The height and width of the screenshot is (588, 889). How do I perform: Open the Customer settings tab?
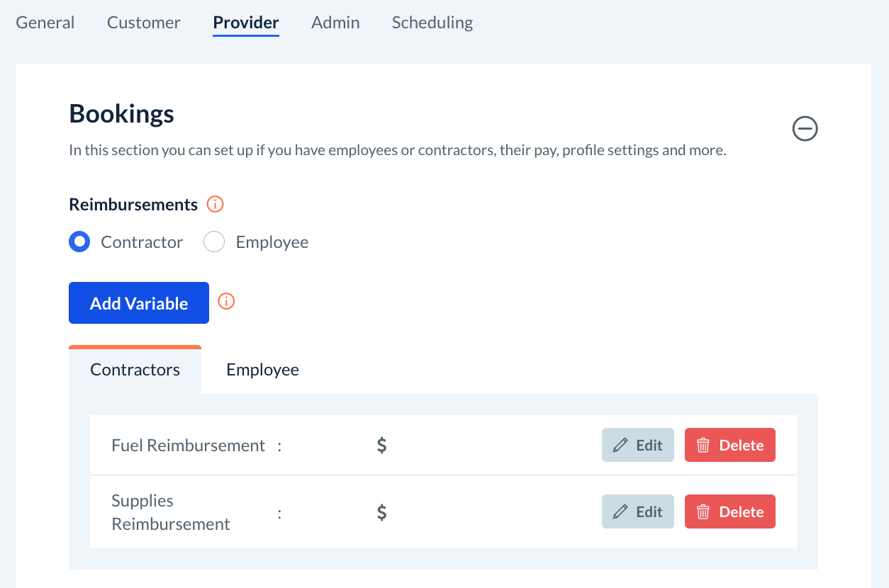pos(144,23)
